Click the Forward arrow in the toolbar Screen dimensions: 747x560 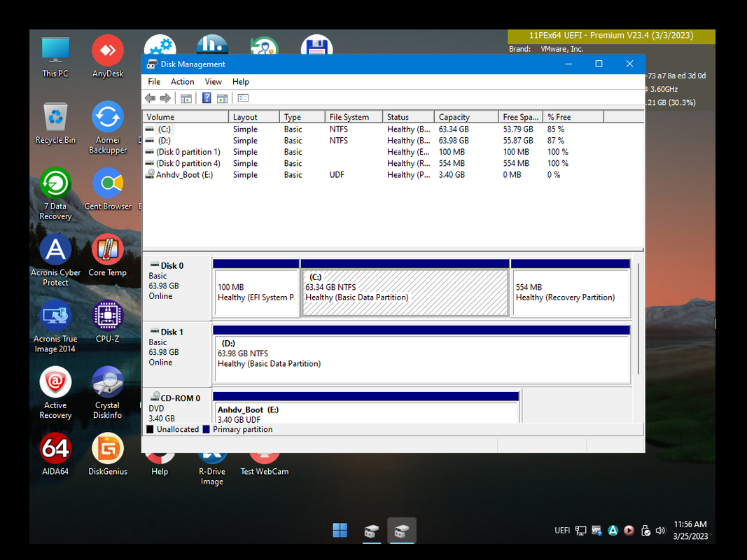(x=165, y=98)
